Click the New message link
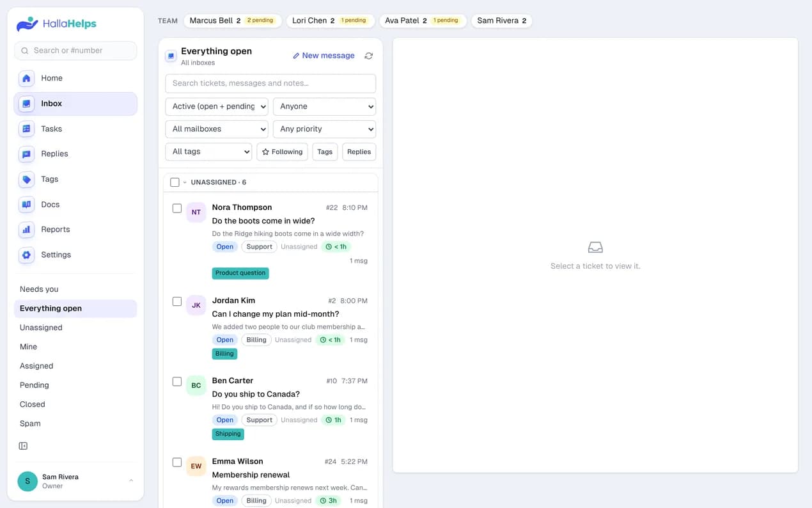The image size is (812, 508). tap(324, 56)
